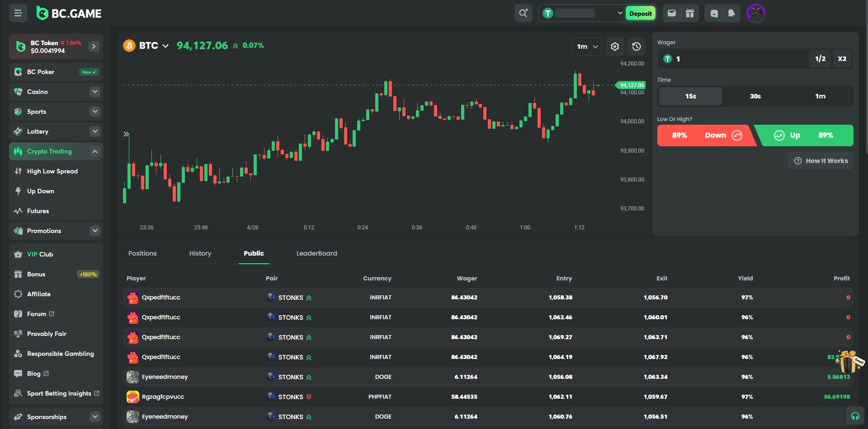Image resolution: width=868 pixels, height=429 pixels.
Task: Halve the wager with 1/2 button
Action: pos(820,59)
